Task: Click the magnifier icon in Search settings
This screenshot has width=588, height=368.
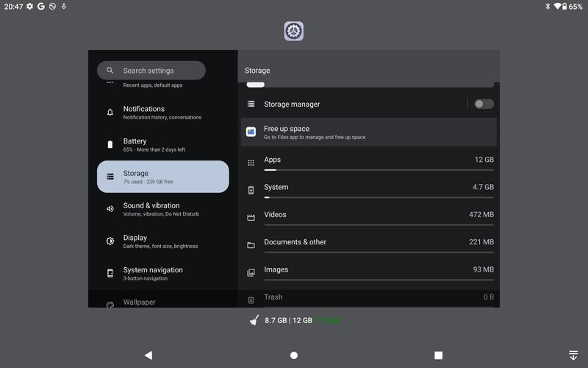Action: click(110, 70)
